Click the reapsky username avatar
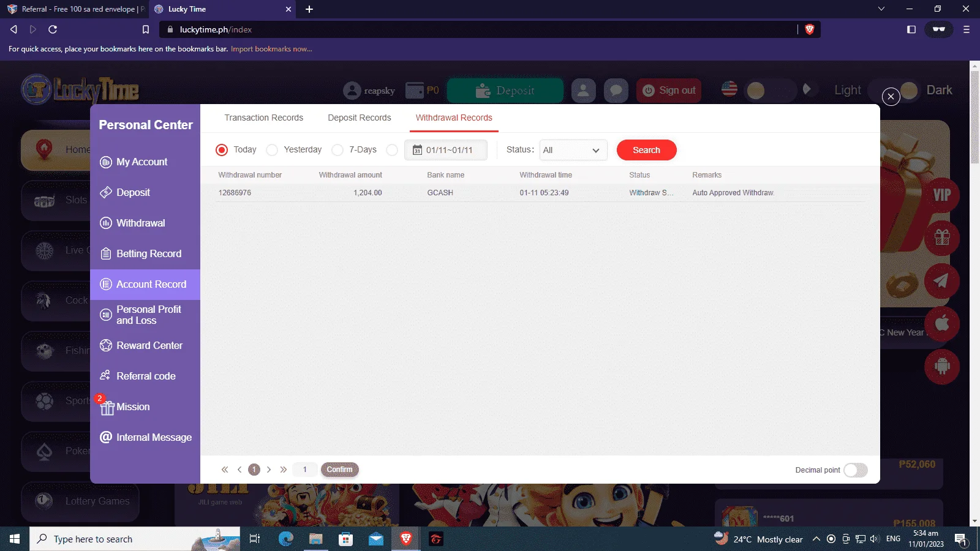 pyautogui.click(x=352, y=91)
